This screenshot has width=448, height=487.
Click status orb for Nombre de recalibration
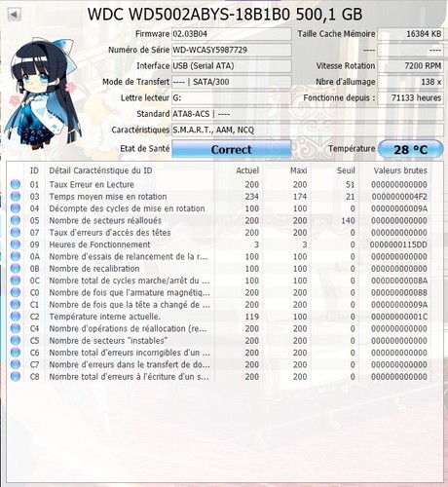tap(16, 269)
